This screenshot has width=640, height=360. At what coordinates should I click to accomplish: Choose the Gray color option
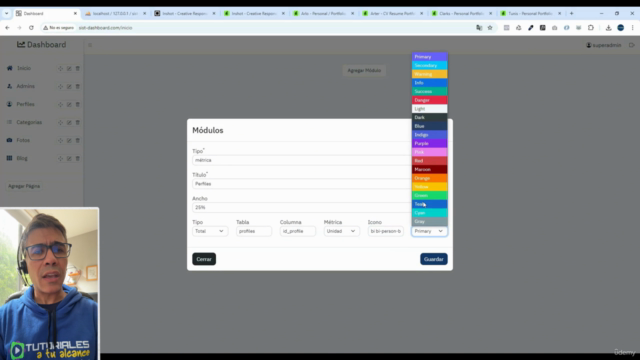point(429,222)
